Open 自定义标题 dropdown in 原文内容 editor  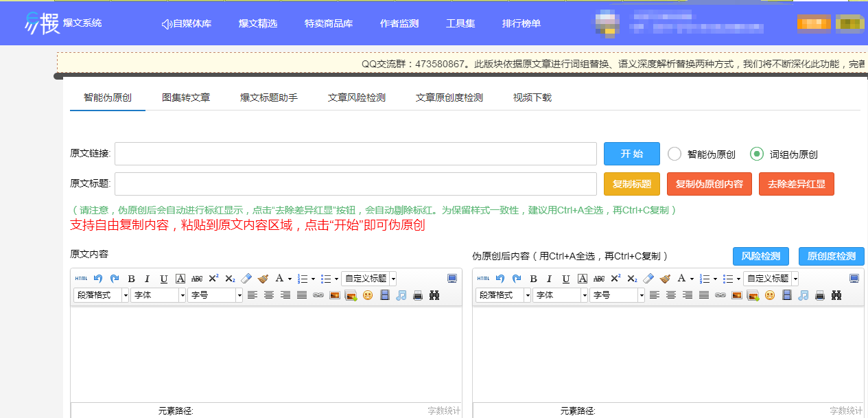click(x=369, y=279)
